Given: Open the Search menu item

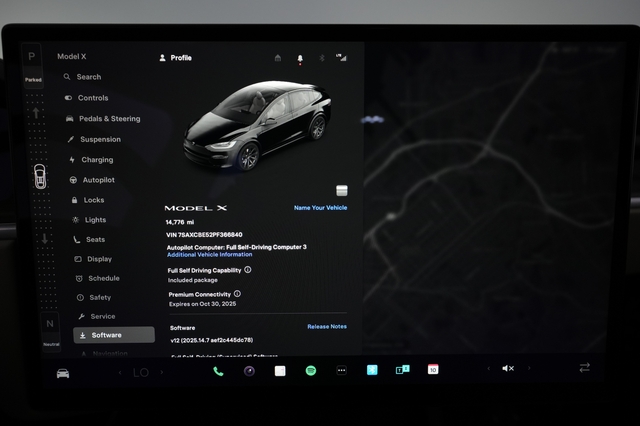Looking at the screenshot, I should point(82,77).
